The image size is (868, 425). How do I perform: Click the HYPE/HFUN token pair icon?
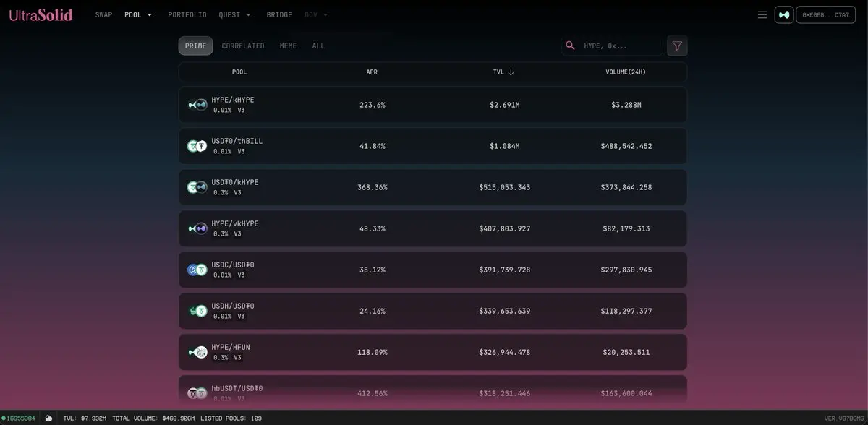[197, 352]
